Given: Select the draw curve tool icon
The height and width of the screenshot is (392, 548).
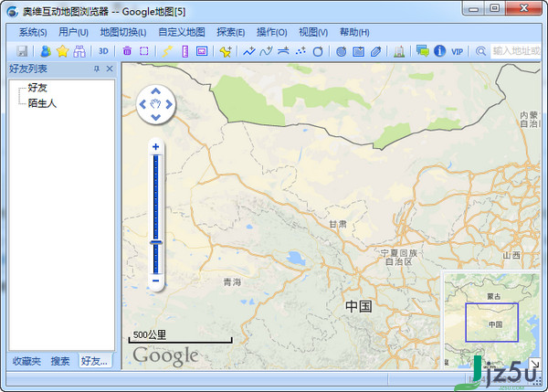Looking at the screenshot, I should [x=266, y=51].
